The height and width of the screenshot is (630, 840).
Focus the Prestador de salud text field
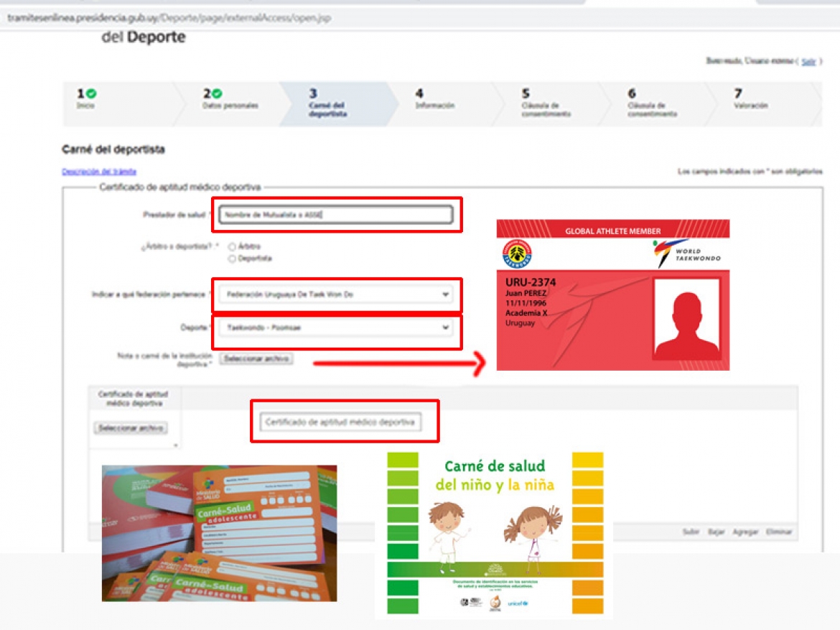(335, 215)
